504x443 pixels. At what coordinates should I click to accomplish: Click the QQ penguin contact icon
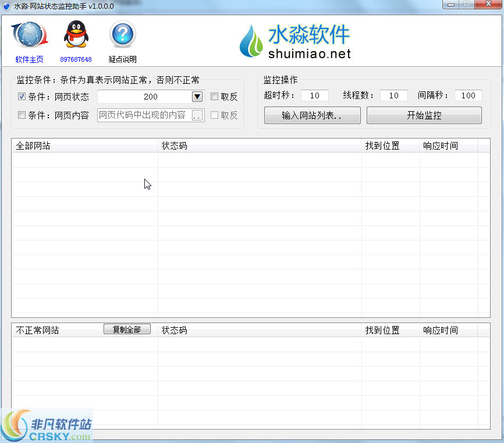pyautogui.click(x=75, y=34)
